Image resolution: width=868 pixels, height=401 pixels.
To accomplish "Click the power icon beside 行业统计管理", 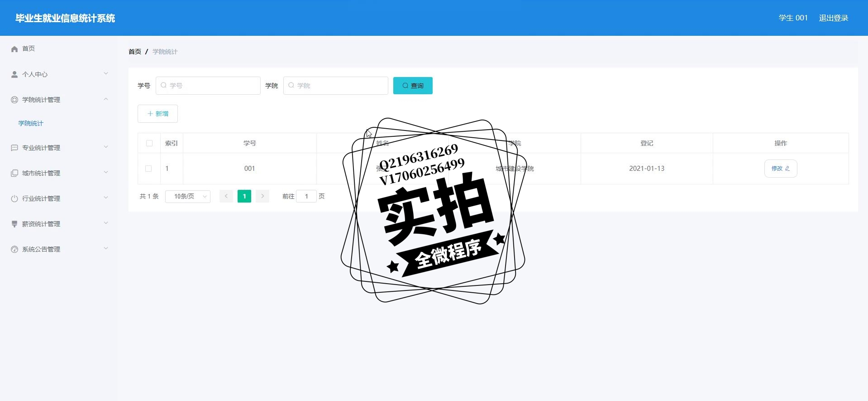I will [x=14, y=198].
